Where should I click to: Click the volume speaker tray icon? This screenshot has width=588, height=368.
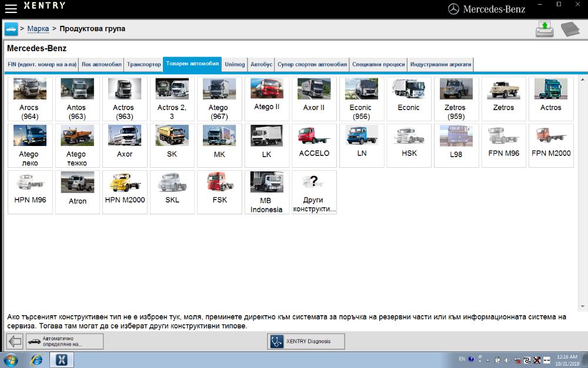pyautogui.click(x=507, y=360)
